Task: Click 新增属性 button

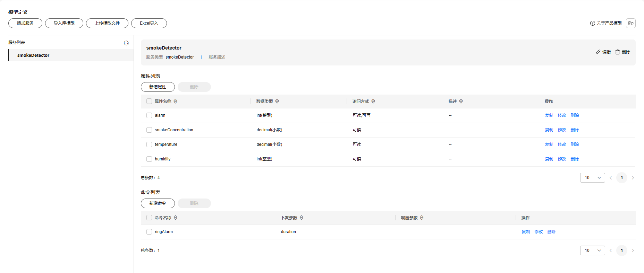Action: pyautogui.click(x=158, y=87)
